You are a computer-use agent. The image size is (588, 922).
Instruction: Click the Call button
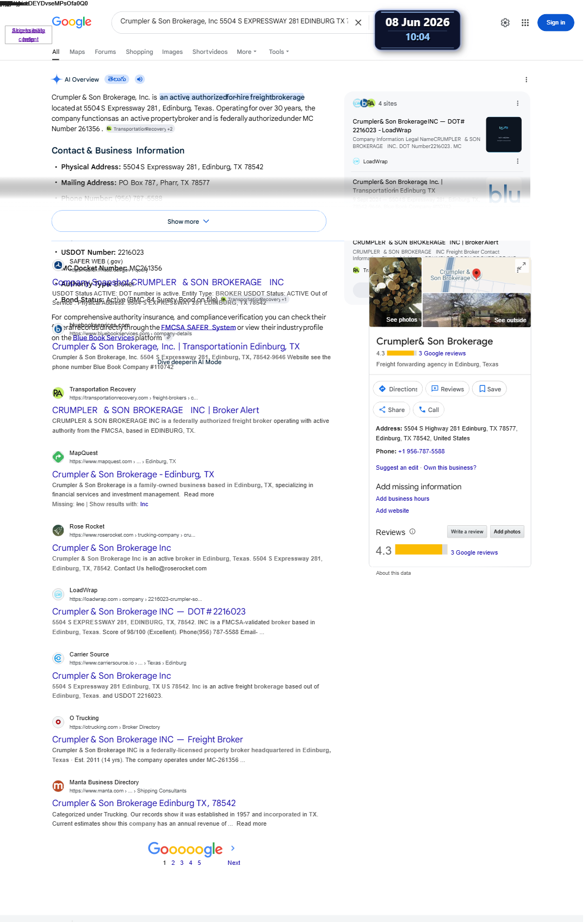point(429,410)
